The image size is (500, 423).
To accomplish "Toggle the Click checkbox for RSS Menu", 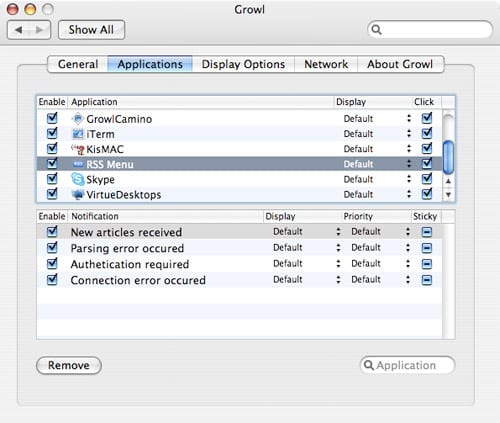I will [427, 163].
